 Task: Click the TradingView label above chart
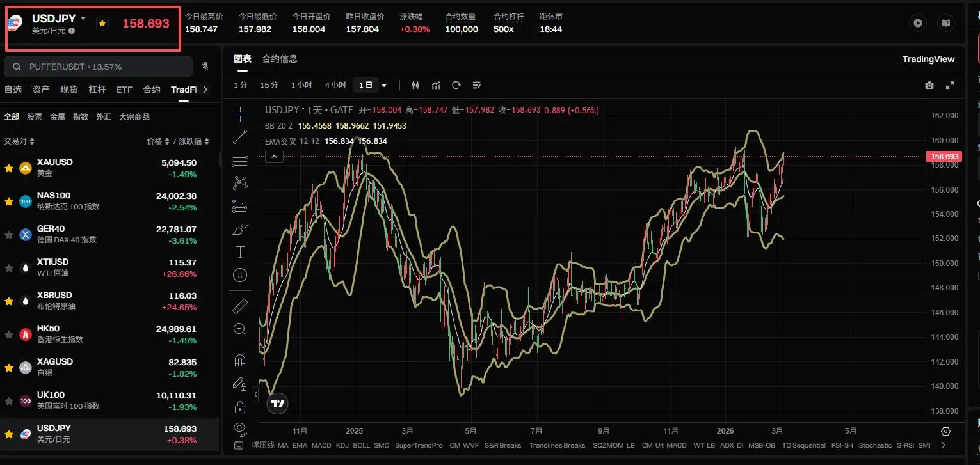tap(928, 59)
